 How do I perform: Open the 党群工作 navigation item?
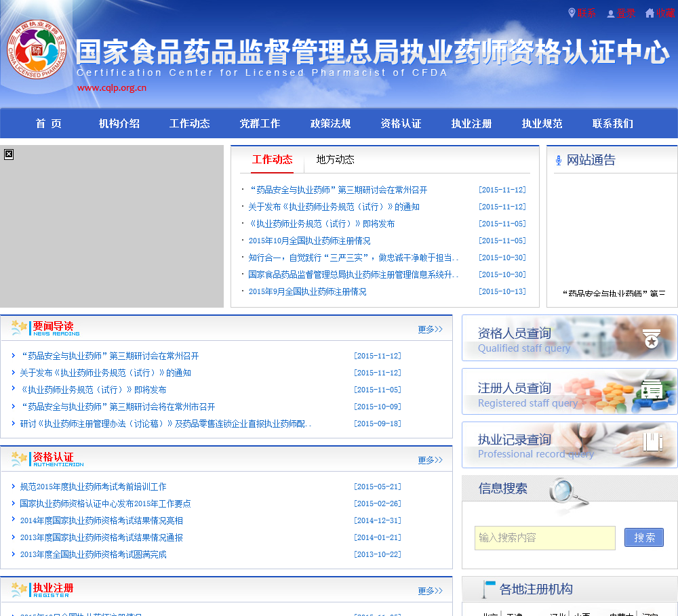pos(260,123)
